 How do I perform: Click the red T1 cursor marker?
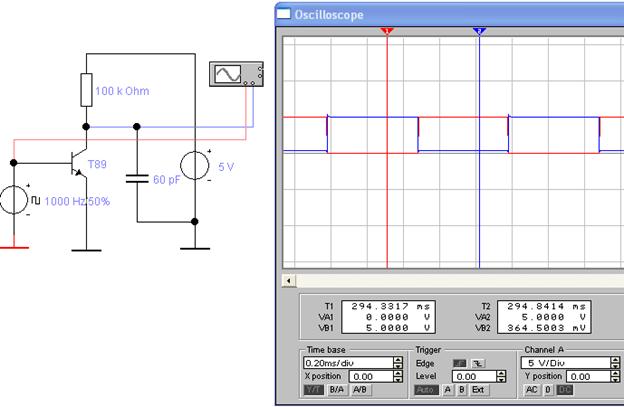point(387,31)
